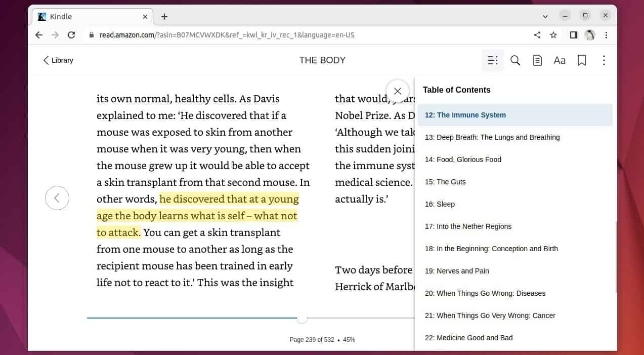This screenshot has height=355, width=644.
Task: Collapse the Table of Contents with the X
Action: pyautogui.click(x=397, y=91)
